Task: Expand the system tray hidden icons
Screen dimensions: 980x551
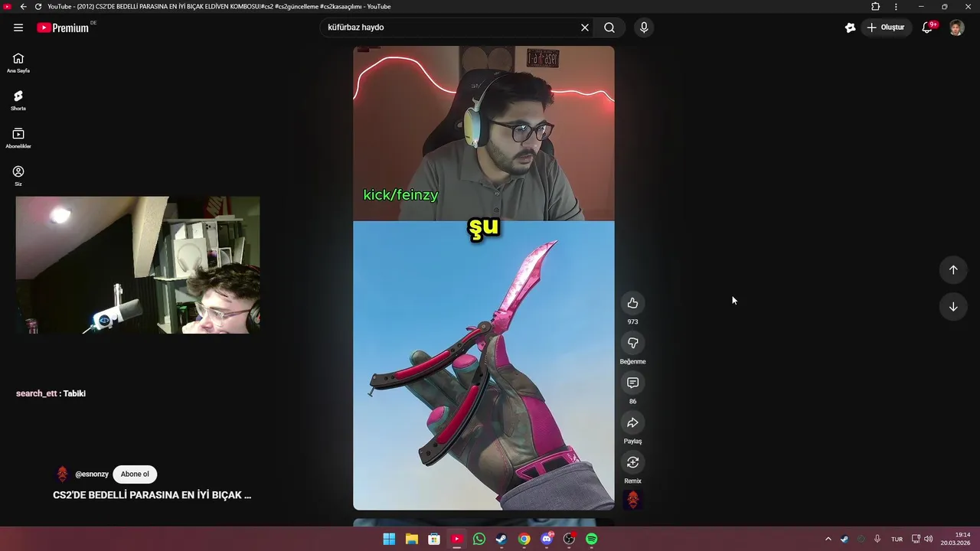Action: 828,539
